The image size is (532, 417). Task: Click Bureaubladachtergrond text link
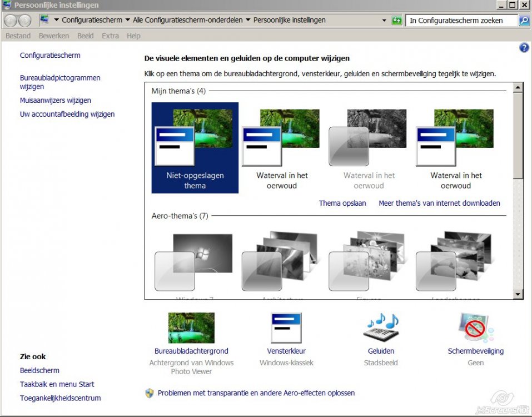click(191, 351)
